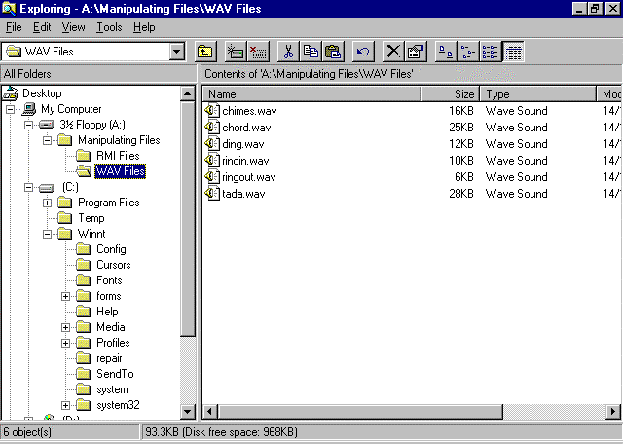Click the horizontal scrollbar right arrow
Screen dimensions: 623x444
(614, 412)
